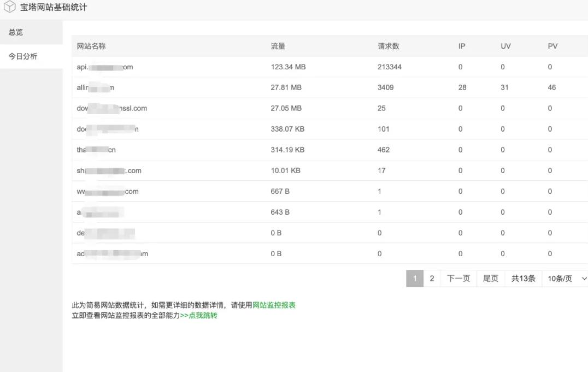Click the current page 1 indicator

click(415, 278)
